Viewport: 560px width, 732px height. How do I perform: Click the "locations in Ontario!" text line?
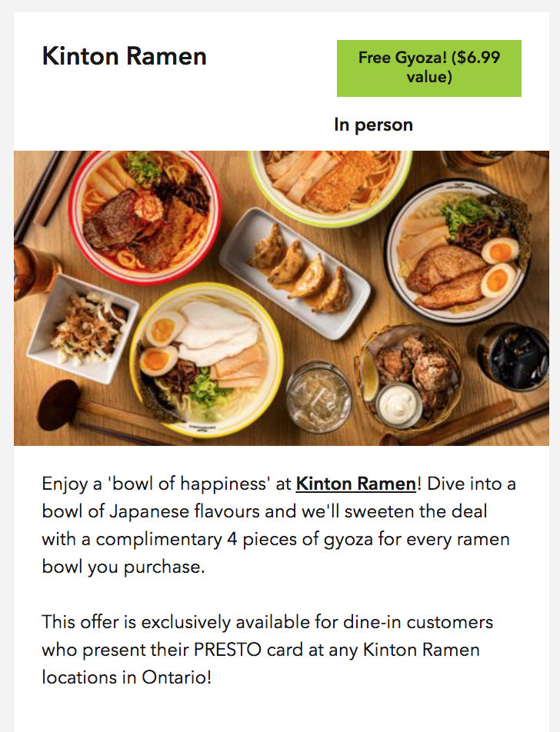(127, 677)
